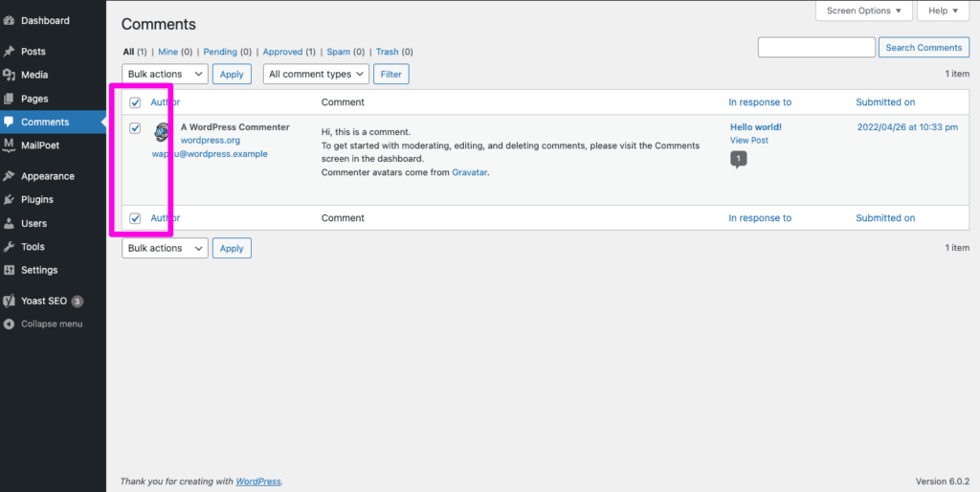Show the Mine comments filter
The image size is (980, 492).
click(x=168, y=52)
